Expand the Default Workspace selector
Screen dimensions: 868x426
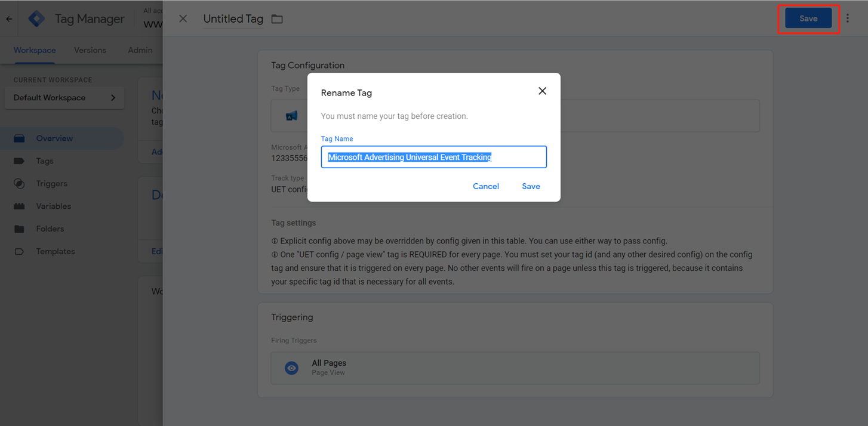(x=64, y=98)
